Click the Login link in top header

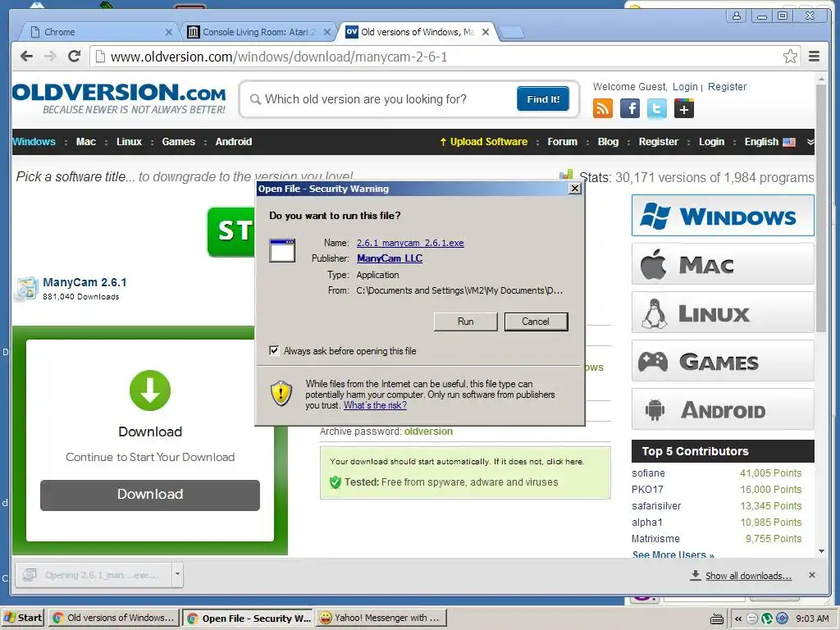(x=685, y=87)
